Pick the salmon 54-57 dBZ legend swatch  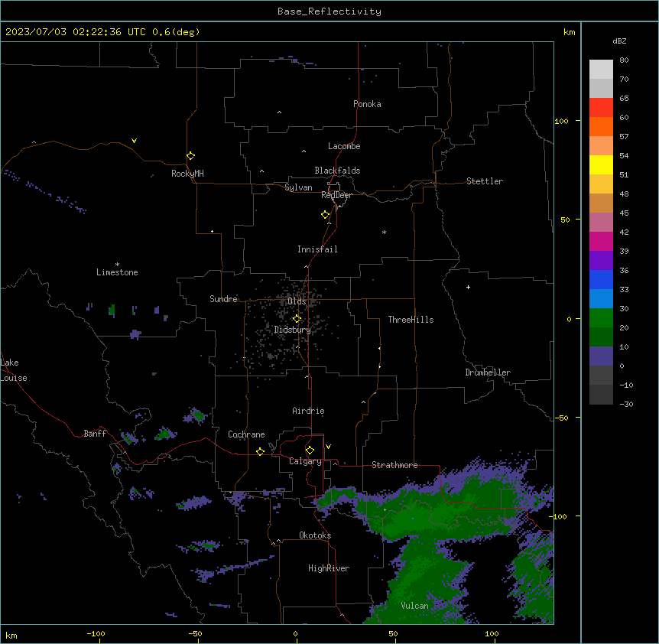click(x=601, y=146)
